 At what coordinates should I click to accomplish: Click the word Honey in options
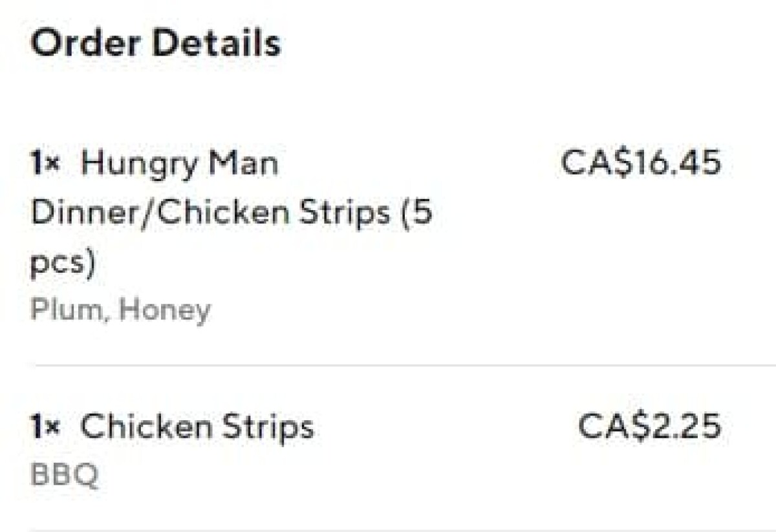165,310
